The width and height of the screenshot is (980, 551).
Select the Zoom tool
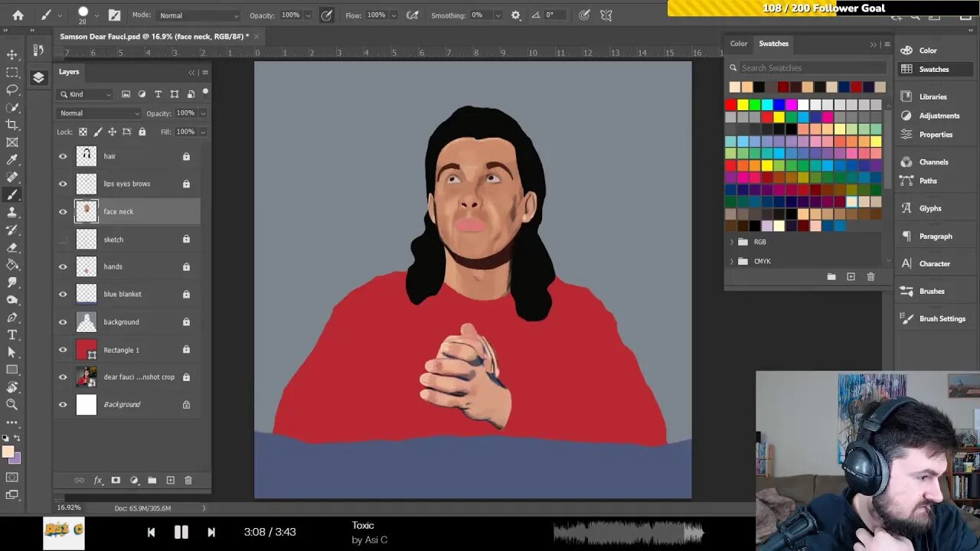pos(12,404)
